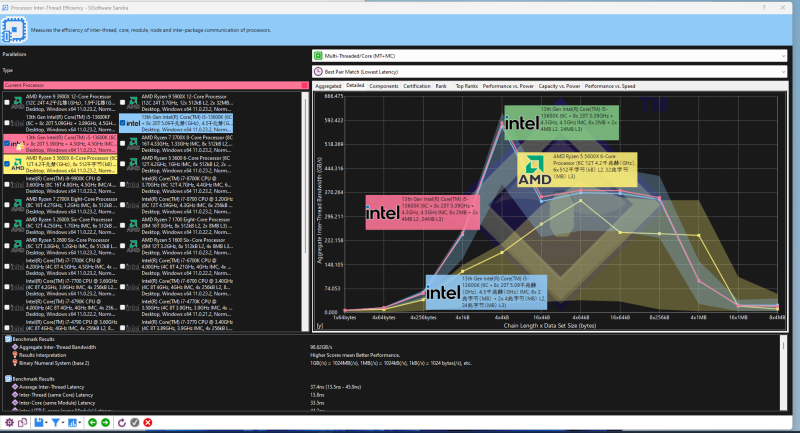
Task: Click green Intel i5-13600K chart label
Action: click(x=561, y=122)
